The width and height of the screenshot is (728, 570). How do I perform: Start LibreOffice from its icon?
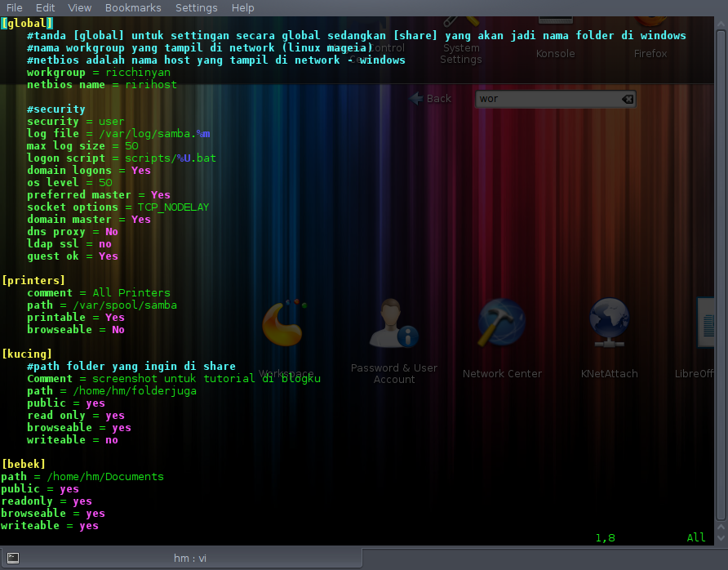coord(707,323)
